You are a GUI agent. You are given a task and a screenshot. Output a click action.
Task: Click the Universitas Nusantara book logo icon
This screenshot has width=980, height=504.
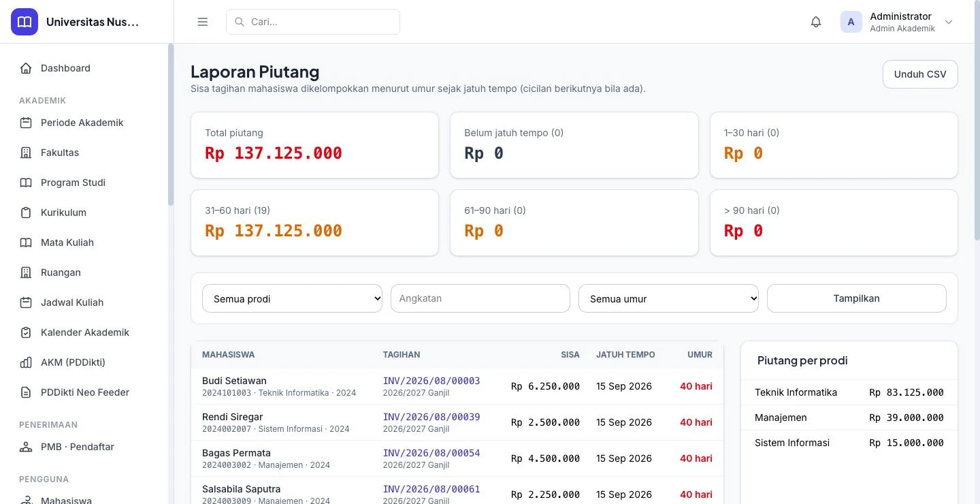pyautogui.click(x=24, y=22)
